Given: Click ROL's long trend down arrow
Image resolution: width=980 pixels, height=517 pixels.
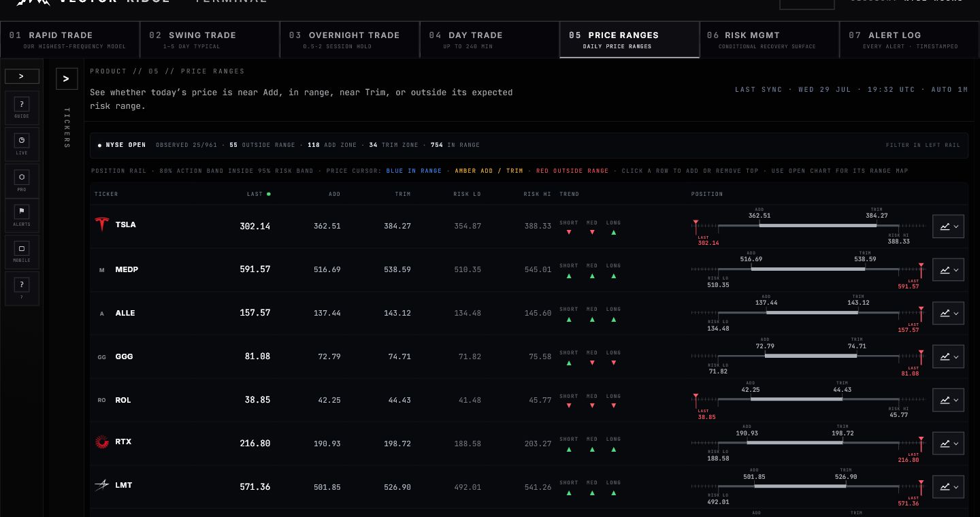Looking at the screenshot, I should [613, 406].
